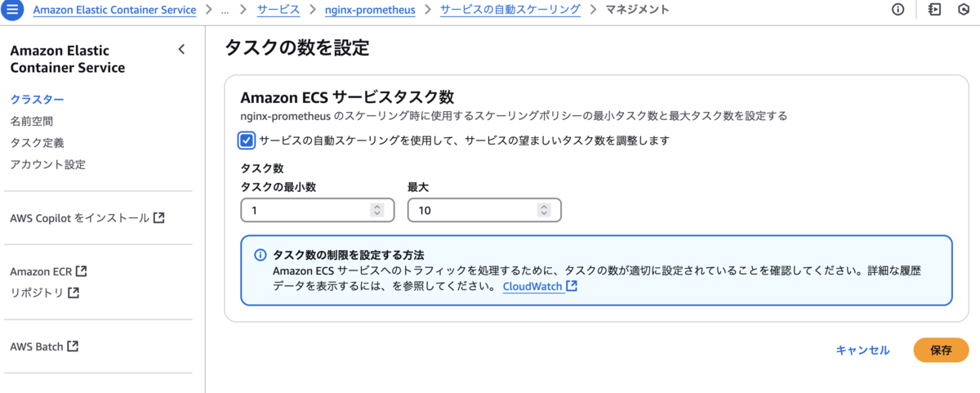Click the タスクの数を設定 page heading
Viewport: 980px width, 393px height.
(297, 48)
